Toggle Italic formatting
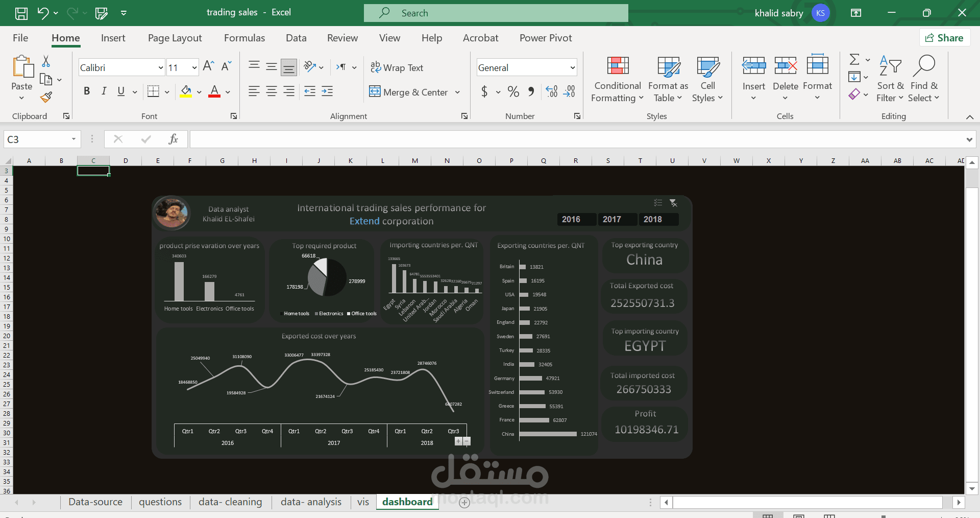Screen dimensions: 980x518 pyautogui.click(x=104, y=91)
